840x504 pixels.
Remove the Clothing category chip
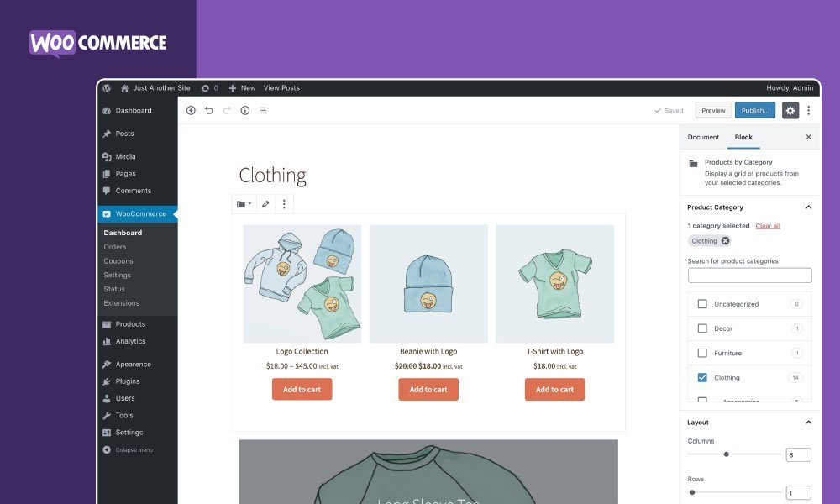pos(726,240)
